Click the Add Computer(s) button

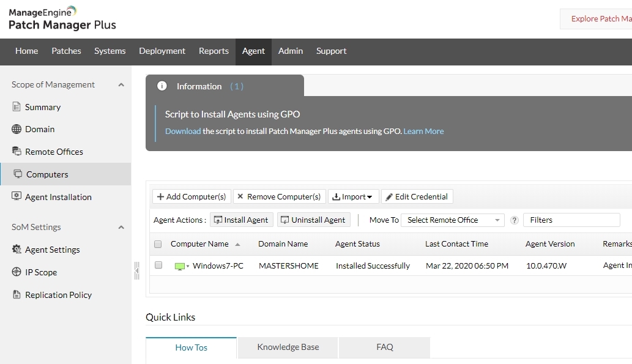(191, 197)
